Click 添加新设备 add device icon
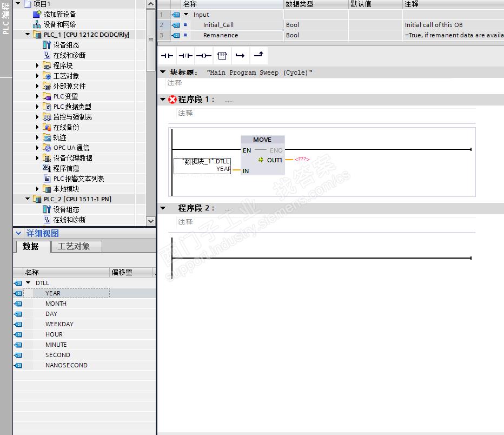The image size is (504, 435). [37, 14]
